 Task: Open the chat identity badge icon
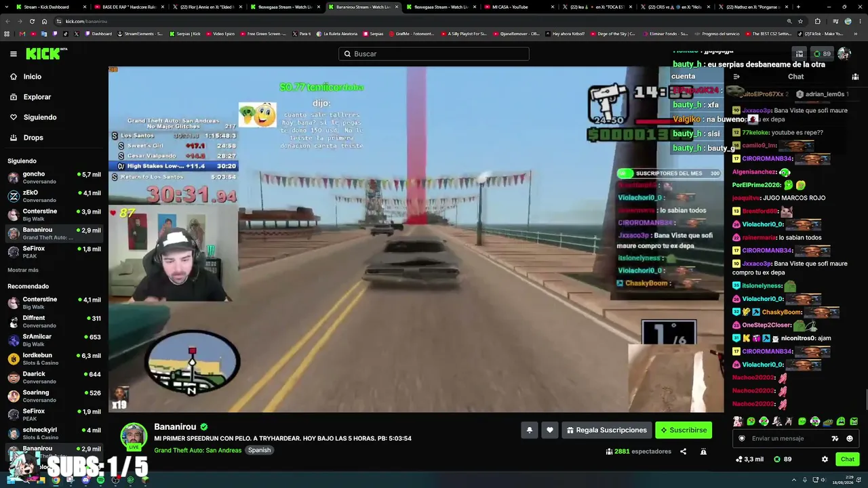742,439
